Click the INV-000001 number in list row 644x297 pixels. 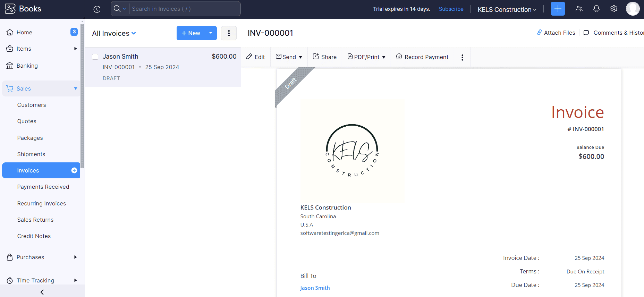119,67
